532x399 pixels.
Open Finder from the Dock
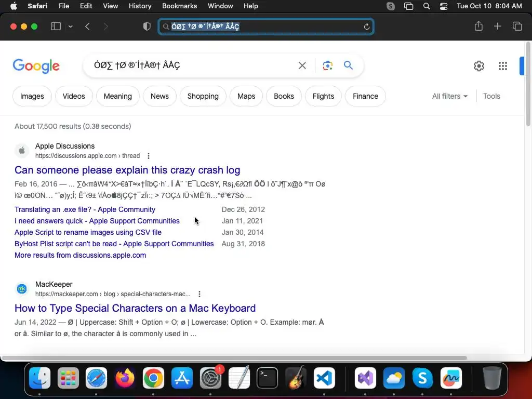point(39,378)
